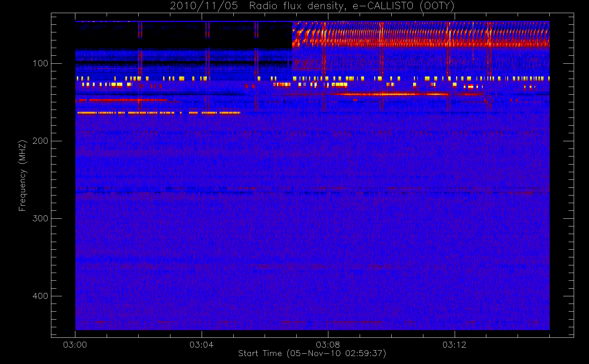
Task: Click the '100' frequency tick label
Action: pyautogui.click(x=40, y=63)
